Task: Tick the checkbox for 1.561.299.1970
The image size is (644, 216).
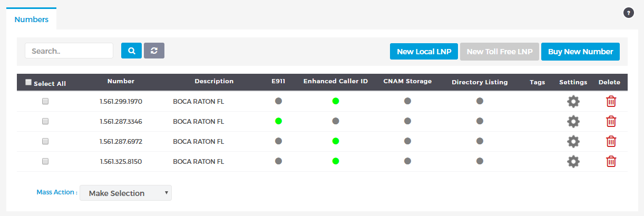Action: click(x=45, y=101)
